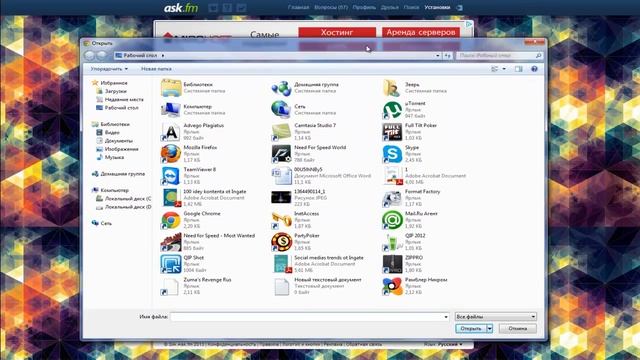The image size is (640, 360).
Task: Select the Компьютер icon in file list
Action: tap(171, 110)
